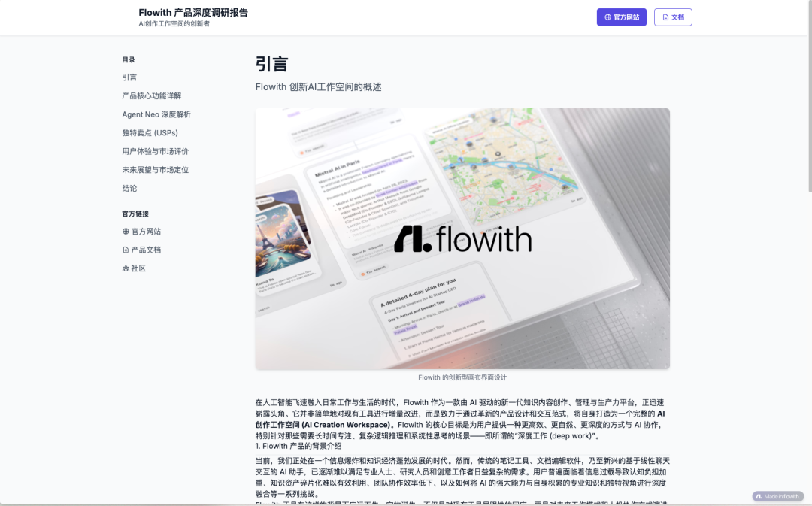Open 用户体验与市场评价 from the sidebar
812x506 pixels.
[154, 150]
